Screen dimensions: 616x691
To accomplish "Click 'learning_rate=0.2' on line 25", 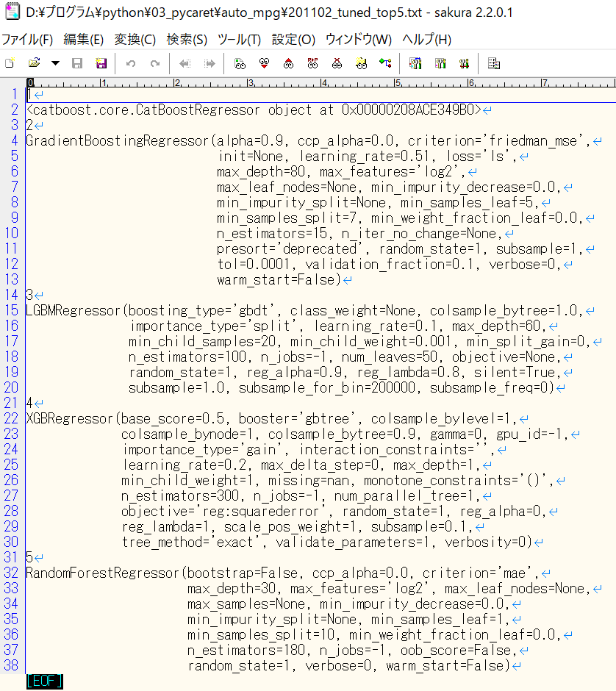I will (187, 465).
